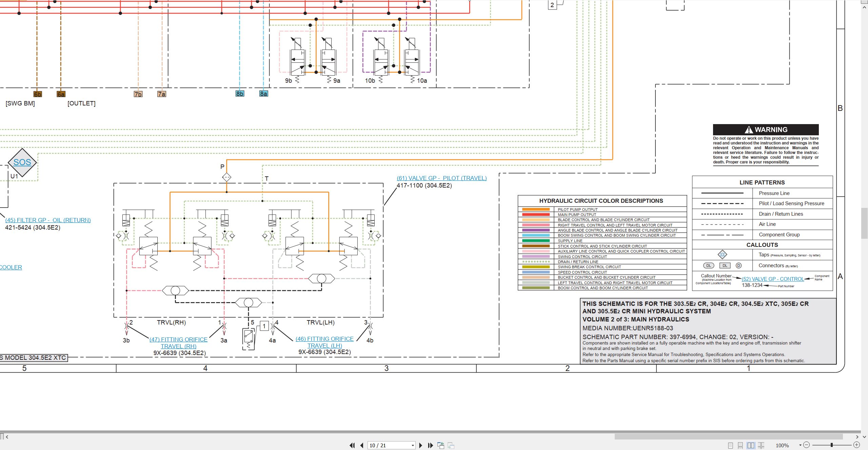Click the zoom in plus button
This screenshot has width=868, height=450.
[x=857, y=445]
